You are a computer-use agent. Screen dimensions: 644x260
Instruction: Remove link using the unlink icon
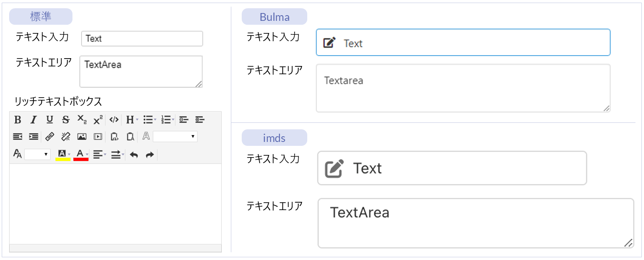tap(66, 137)
